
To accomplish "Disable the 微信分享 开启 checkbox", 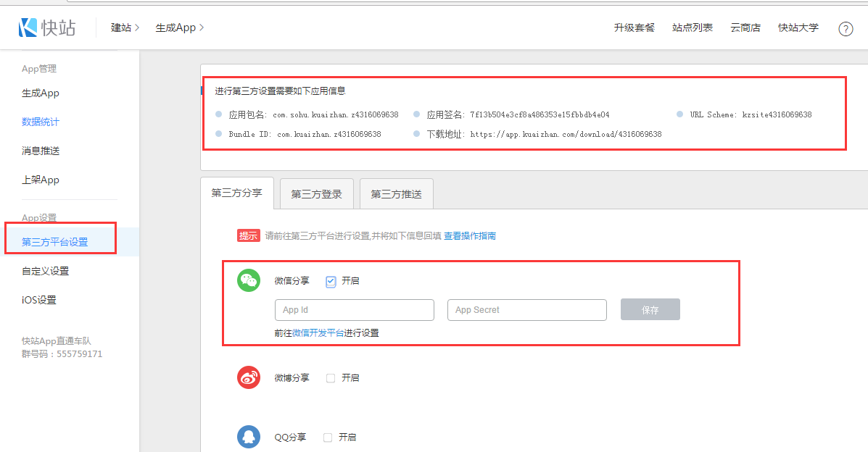I will 331,281.
